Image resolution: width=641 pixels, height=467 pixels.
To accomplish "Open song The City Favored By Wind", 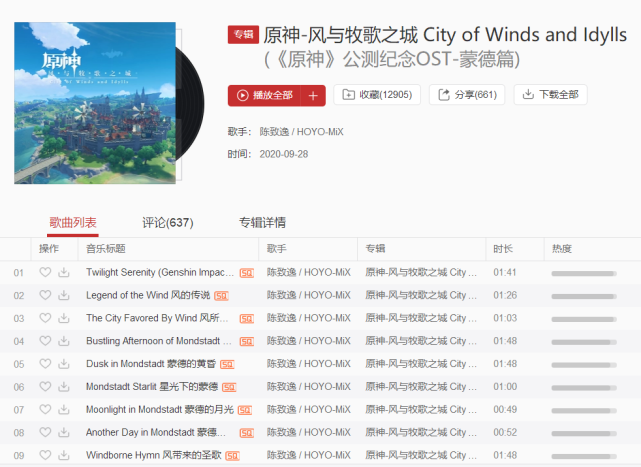I will pos(157,318).
